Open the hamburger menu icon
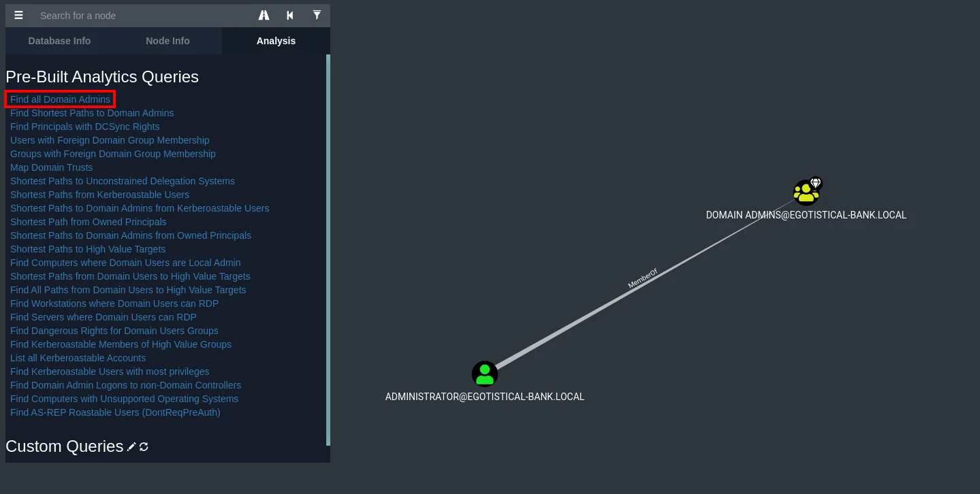 18,15
